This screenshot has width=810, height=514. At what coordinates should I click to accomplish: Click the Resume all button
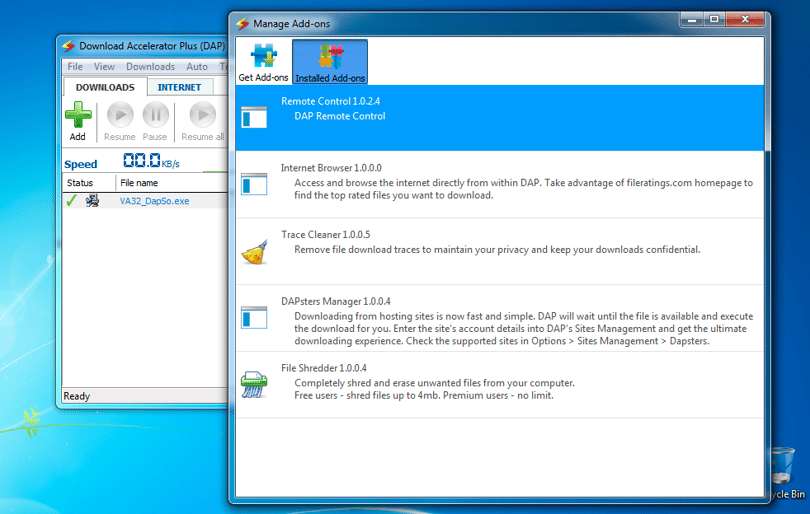point(202,121)
